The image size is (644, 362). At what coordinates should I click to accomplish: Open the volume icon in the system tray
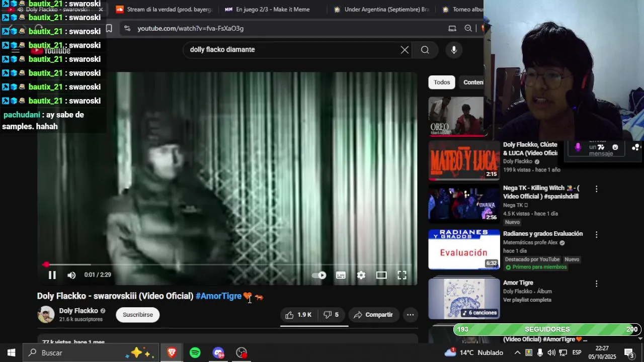[x=551, y=353]
